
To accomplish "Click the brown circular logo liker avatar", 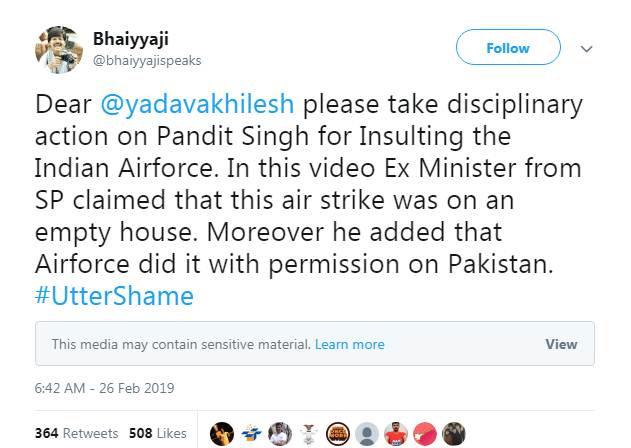I will (x=338, y=433).
